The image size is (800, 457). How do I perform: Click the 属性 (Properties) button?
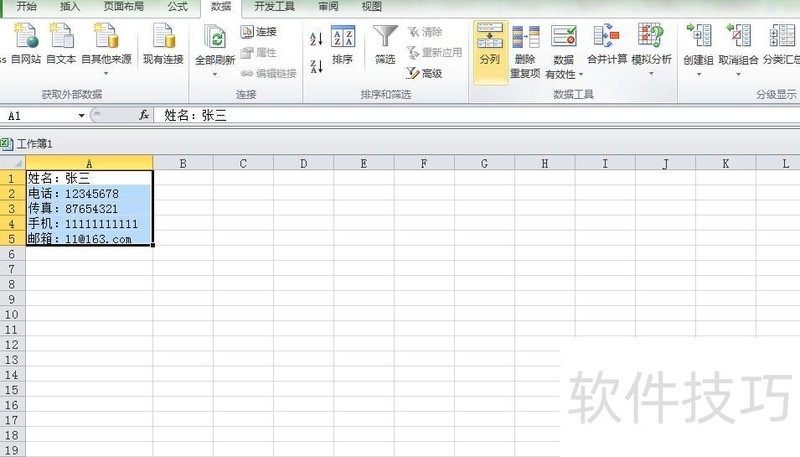tap(259, 53)
